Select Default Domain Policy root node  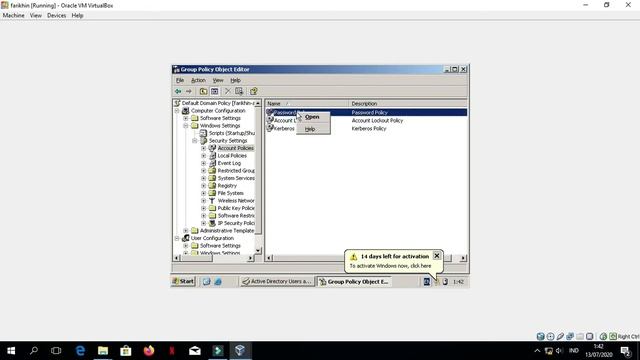click(x=218, y=103)
